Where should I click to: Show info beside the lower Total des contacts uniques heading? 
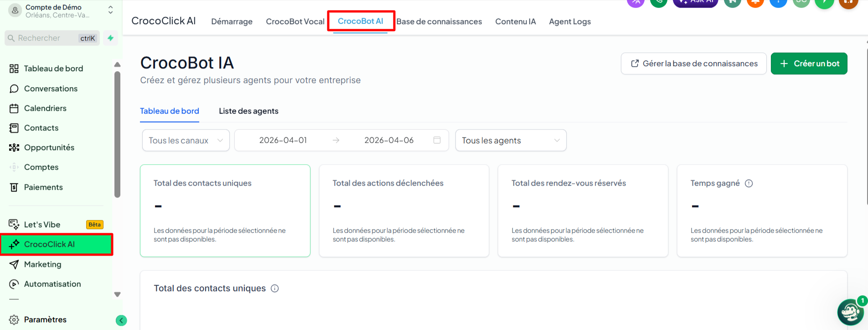tap(275, 288)
